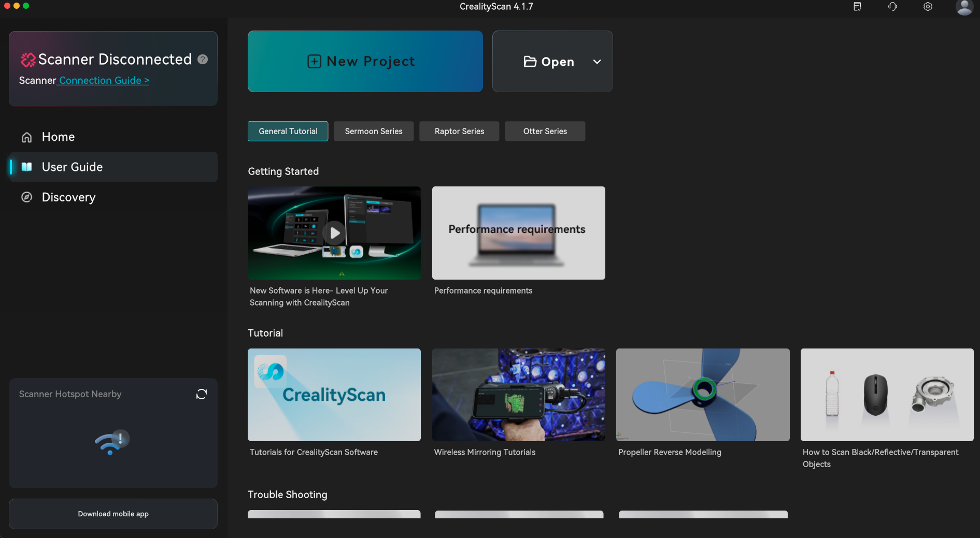Viewport: 980px width, 538px height.
Task: Open the survey/feedback notes icon in title bar
Action: 857,6
